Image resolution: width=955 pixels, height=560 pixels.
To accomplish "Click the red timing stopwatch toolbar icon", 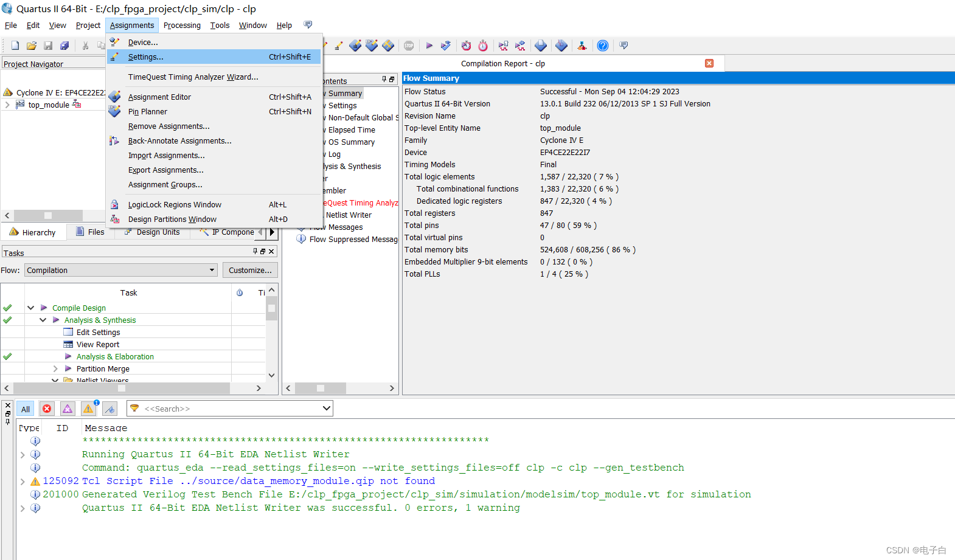I will 483,46.
